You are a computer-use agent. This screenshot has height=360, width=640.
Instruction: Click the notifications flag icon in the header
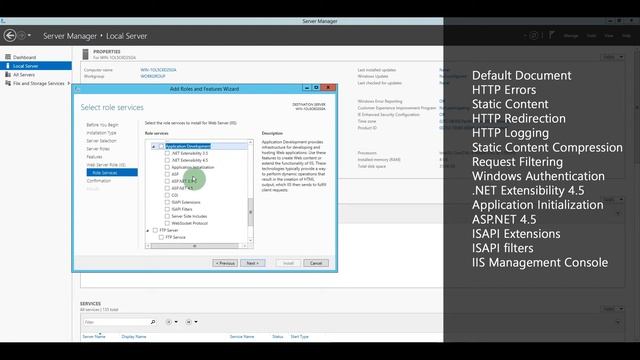pyautogui.click(x=551, y=35)
